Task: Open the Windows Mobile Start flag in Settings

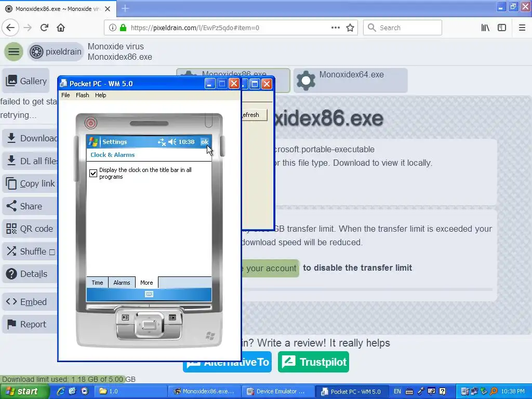Action: point(94,142)
